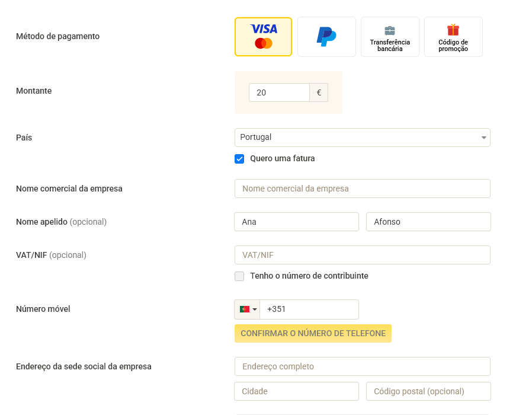Open the País country dropdown

coord(363,138)
